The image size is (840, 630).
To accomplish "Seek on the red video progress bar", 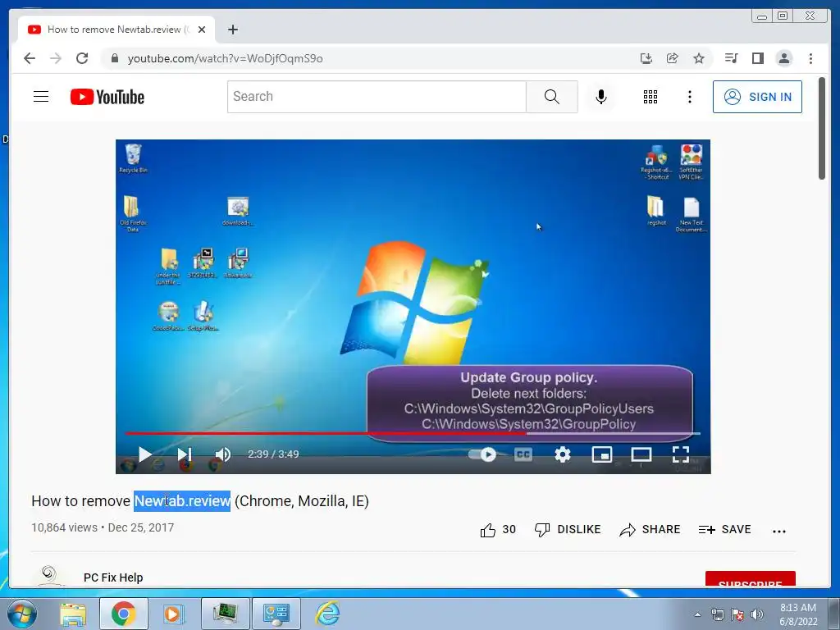I will pyautogui.click(x=413, y=433).
